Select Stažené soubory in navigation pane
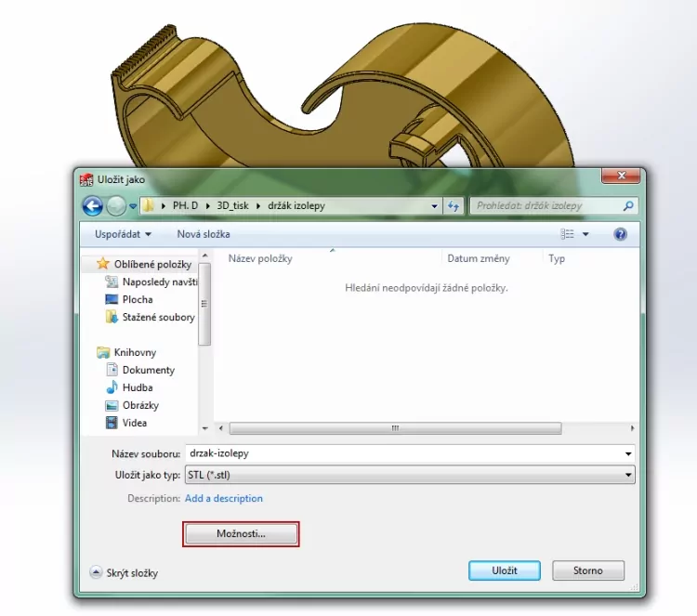The width and height of the screenshot is (697, 616). click(158, 318)
